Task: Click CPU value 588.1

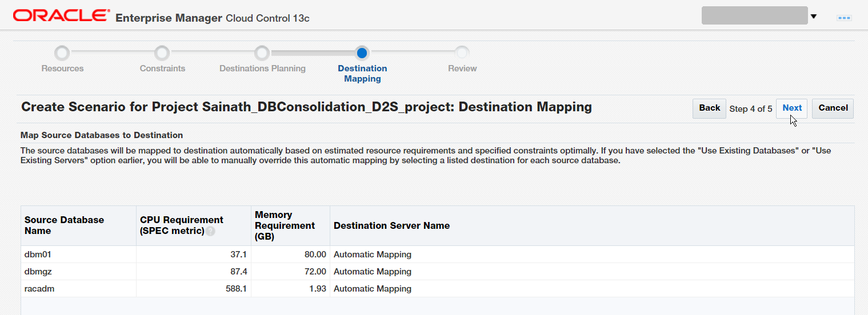Action: click(236, 289)
